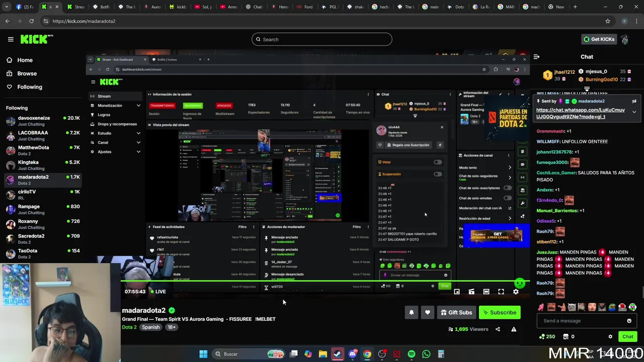644x362 pixels.
Task: Report the stream via the warning triangle icon
Action: [514, 329]
